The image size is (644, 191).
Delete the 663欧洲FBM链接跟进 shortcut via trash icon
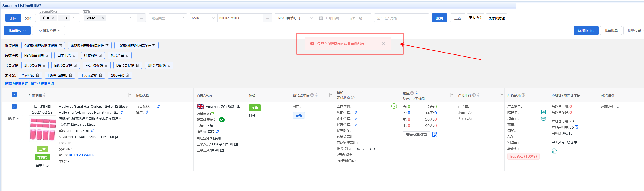[x=107, y=45]
